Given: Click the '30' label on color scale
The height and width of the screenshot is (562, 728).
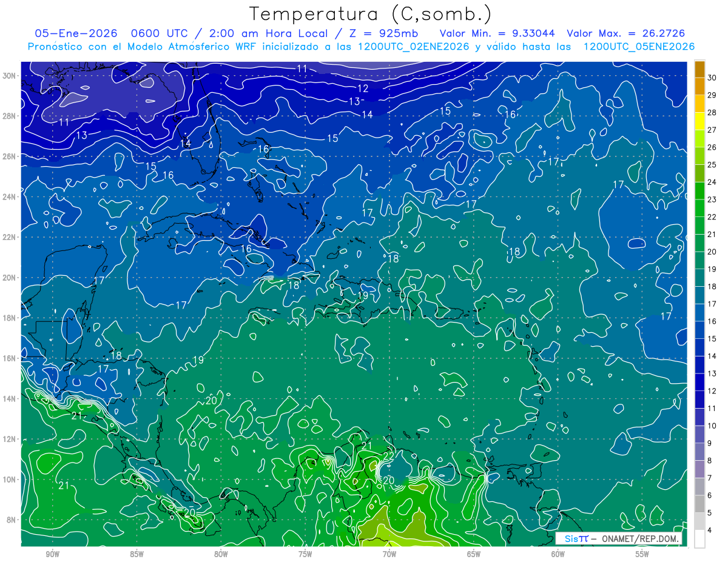Looking at the screenshot, I should (712, 77).
